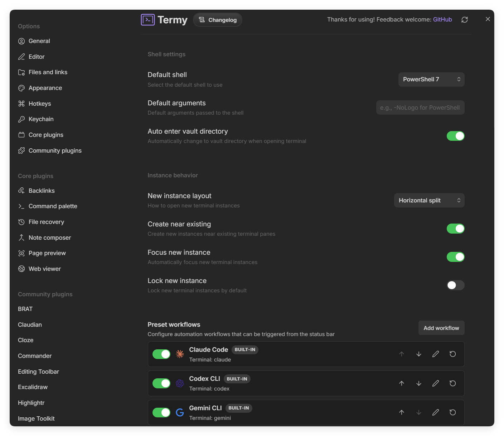Open Claudian plugin settings
504x436 pixels.
(x=30, y=325)
